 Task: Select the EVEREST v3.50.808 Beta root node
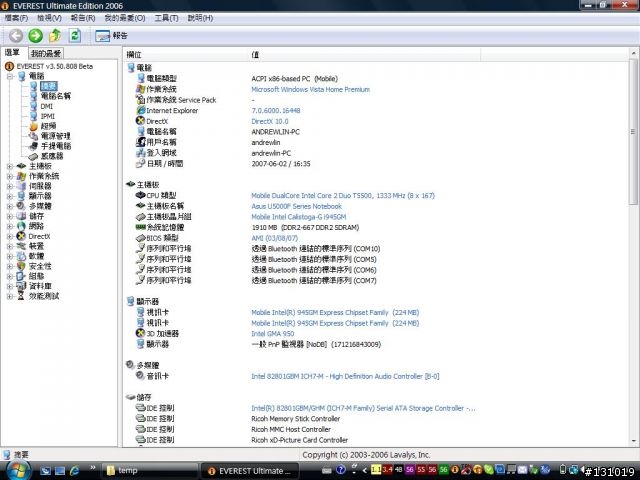[x=55, y=66]
